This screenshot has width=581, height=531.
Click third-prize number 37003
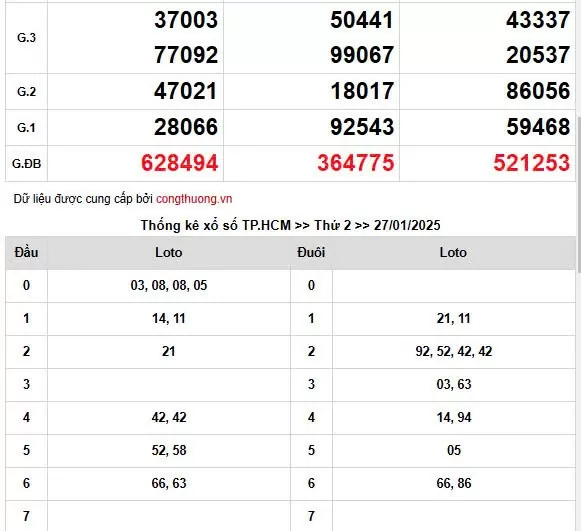(186, 20)
